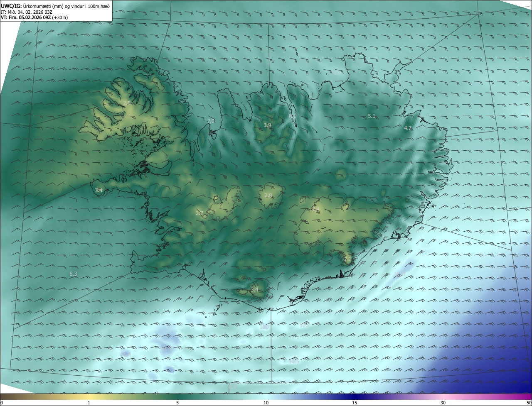Click the 'VT: Fim. 05.02.2026 09Z (+30 h)' line
Screen dimensions: 532x406
tap(34, 17)
